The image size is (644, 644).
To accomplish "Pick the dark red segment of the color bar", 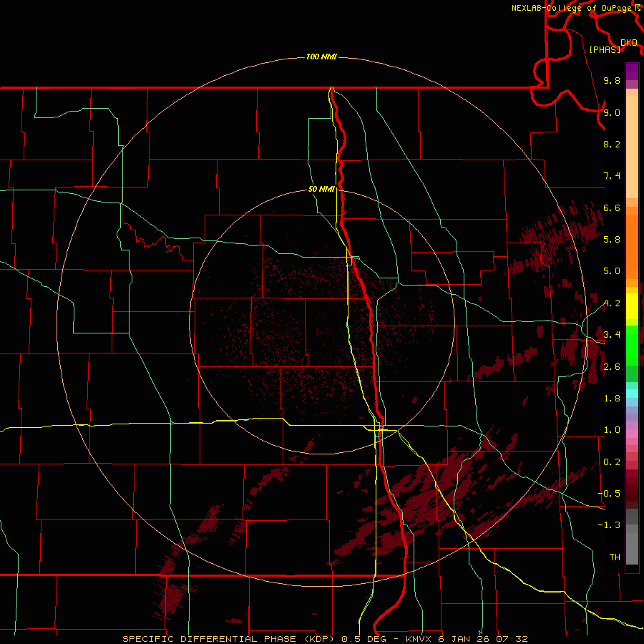I will point(632,489).
